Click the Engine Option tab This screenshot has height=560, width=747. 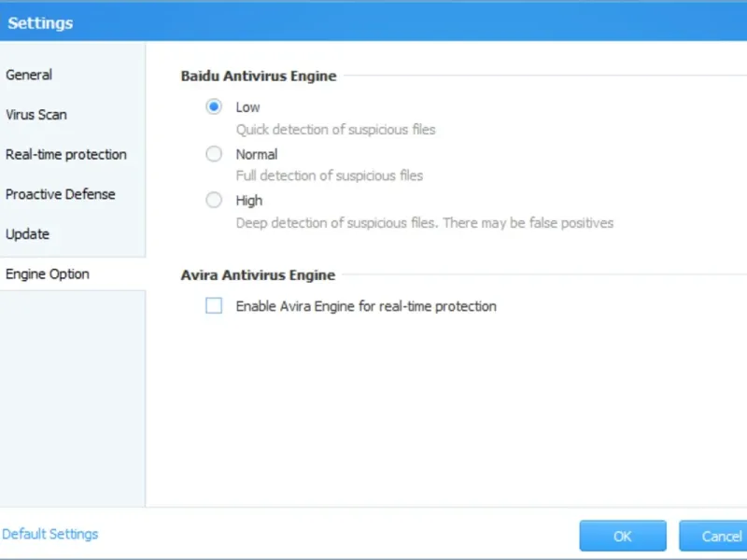[48, 274]
